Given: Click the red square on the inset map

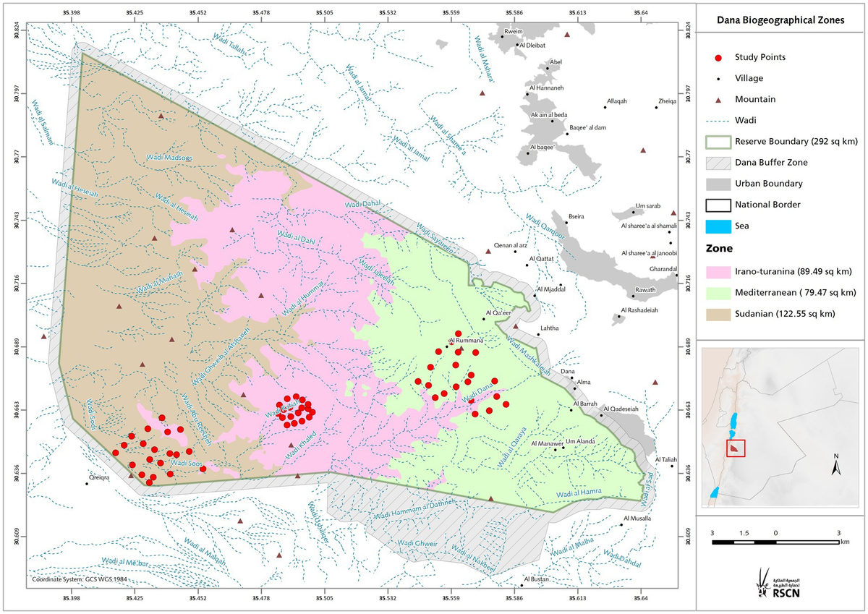Looking at the screenshot, I should tap(736, 448).
